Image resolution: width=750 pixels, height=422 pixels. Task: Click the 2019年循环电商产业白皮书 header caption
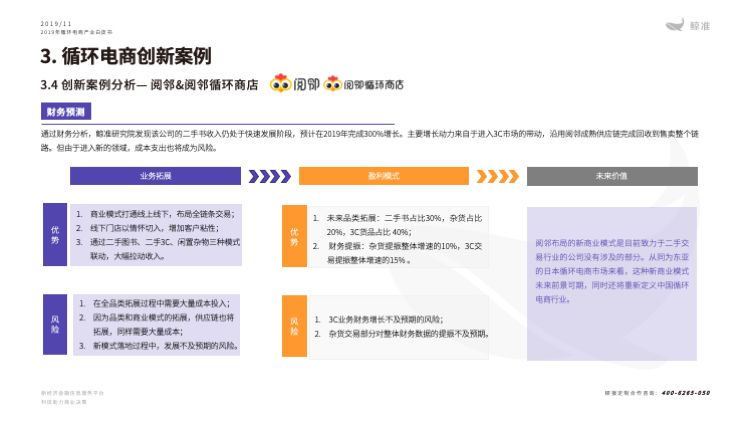pyautogui.click(x=77, y=32)
